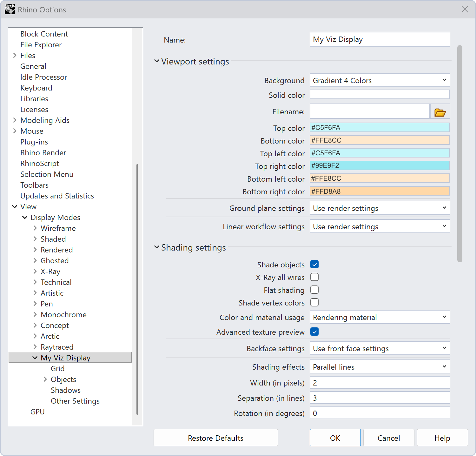This screenshot has height=456, width=476.
Task: Check the Shade vertex colors option
Action: [x=314, y=302]
